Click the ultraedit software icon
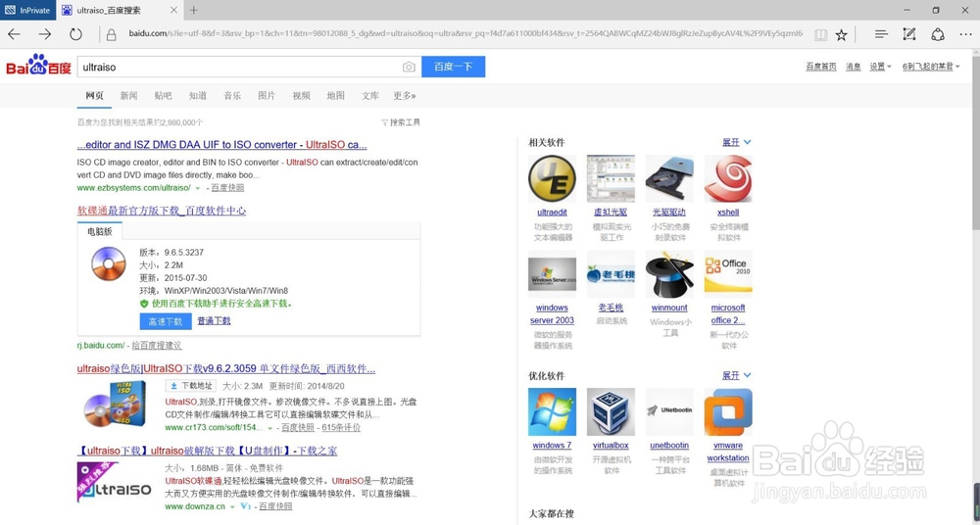Viewport: 980px width, 525px height. [x=552, y=178]
